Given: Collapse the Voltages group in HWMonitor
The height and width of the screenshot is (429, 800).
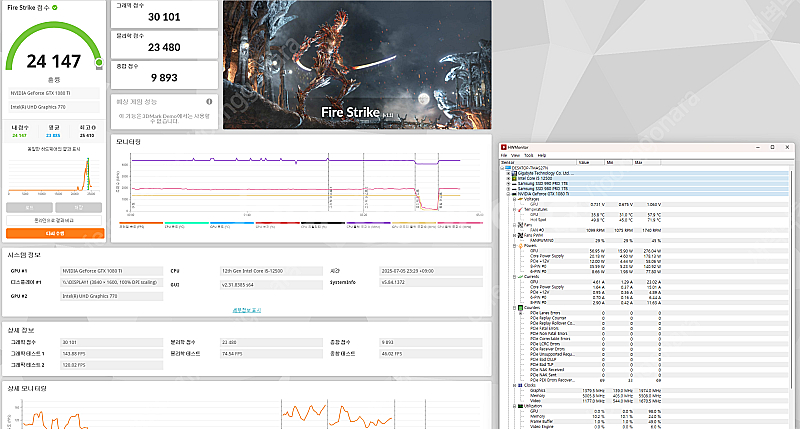Looking at the screenshot, I should point(514,199).
